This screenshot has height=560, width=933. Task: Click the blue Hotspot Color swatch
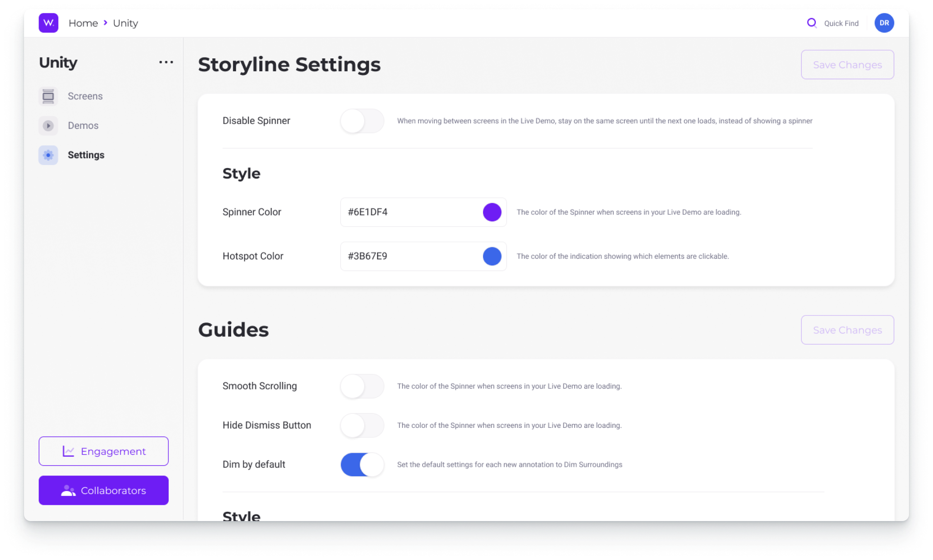tap(492, 256)
